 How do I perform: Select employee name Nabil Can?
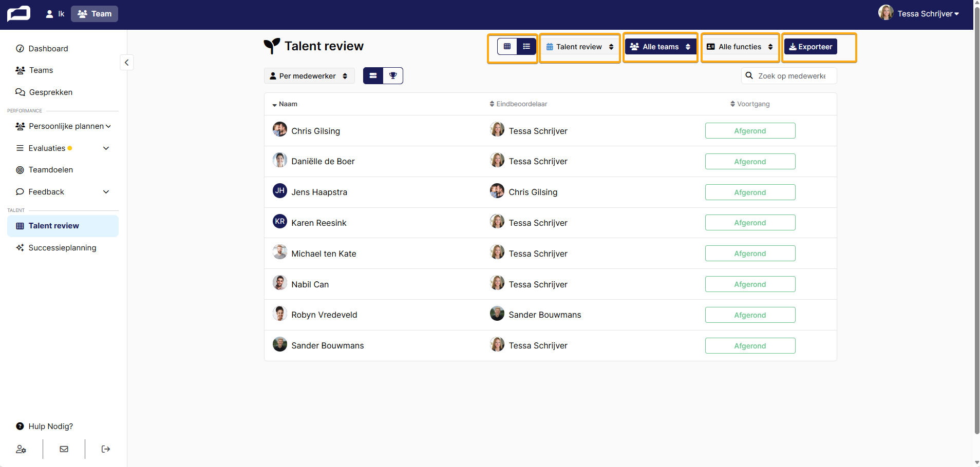(x=310, y=285)
